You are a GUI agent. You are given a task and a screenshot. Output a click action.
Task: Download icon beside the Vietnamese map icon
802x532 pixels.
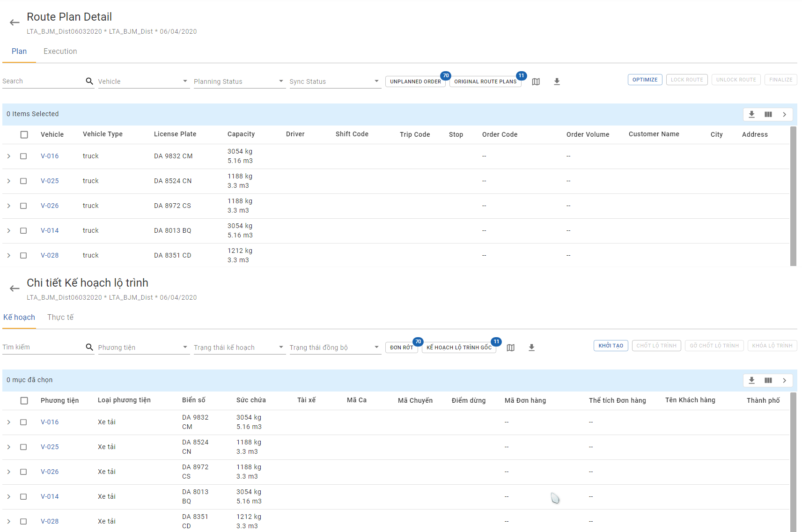coord(531,347)
